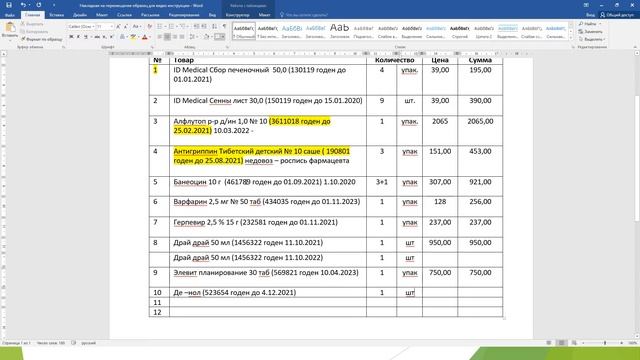Toggle italic formatting
Screen dimensions: 640x360
click(78, 37)
